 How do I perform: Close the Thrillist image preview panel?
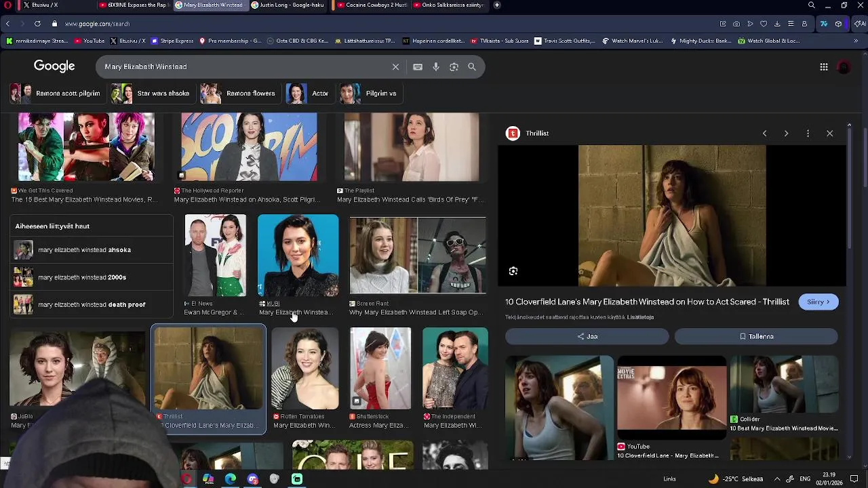point(829,134)
